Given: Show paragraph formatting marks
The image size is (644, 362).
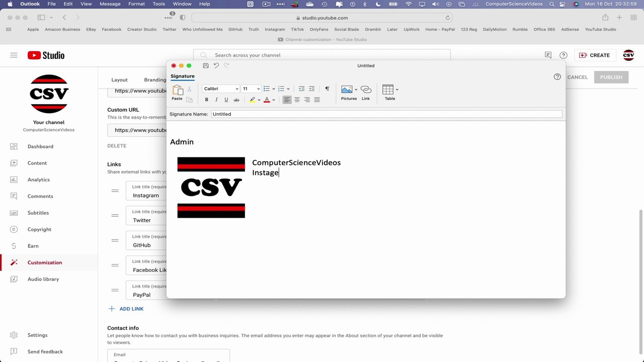Looking at the screenshot, I should click(327, 88).
